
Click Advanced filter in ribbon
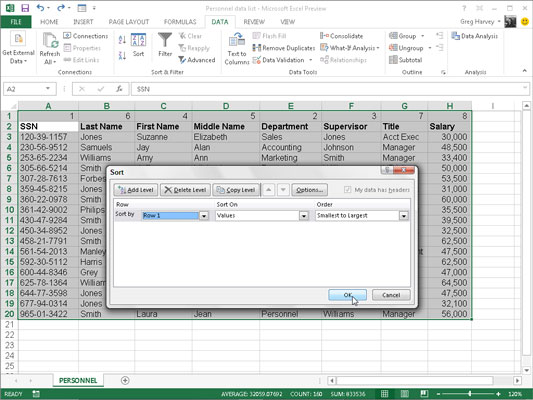(x=197, y=60)
